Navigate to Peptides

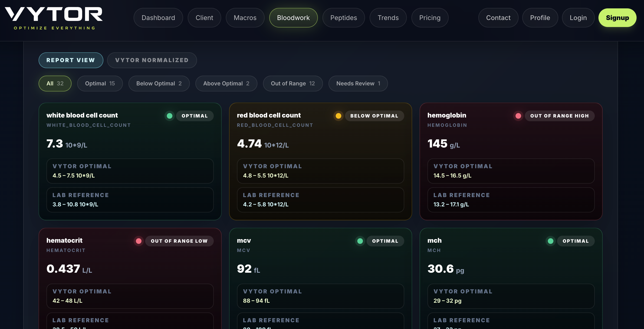pos(344,18)
